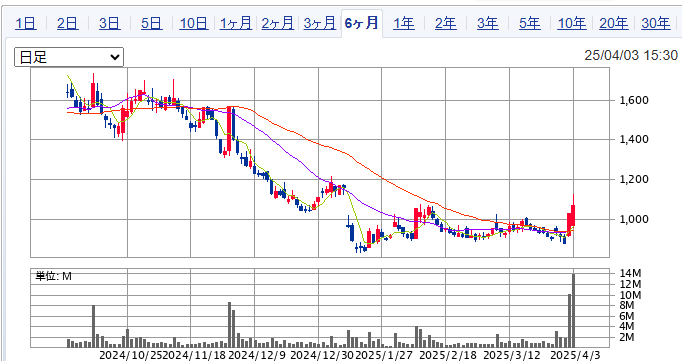
Task: Click the 1,400 price axis label
Action: 634,139
